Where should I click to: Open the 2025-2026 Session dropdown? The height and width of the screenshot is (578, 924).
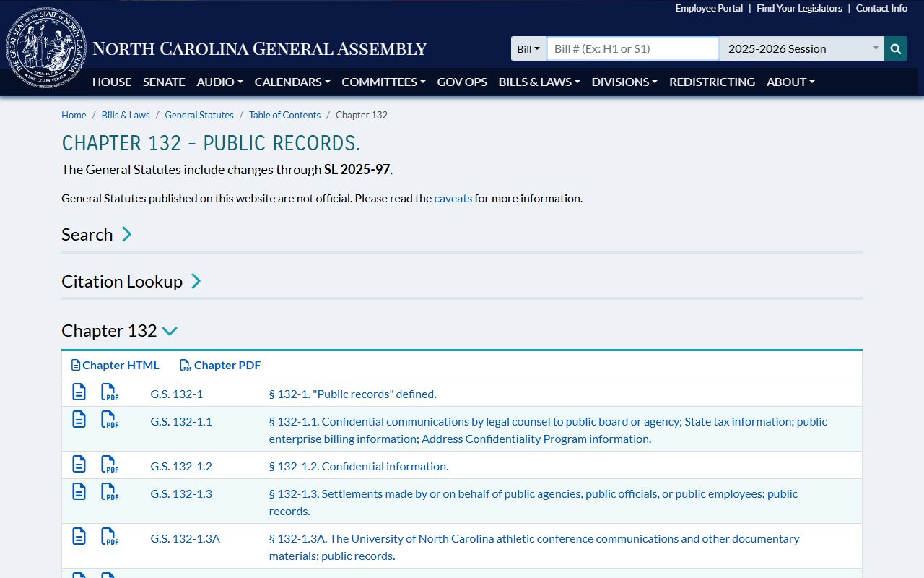[802, 48]
